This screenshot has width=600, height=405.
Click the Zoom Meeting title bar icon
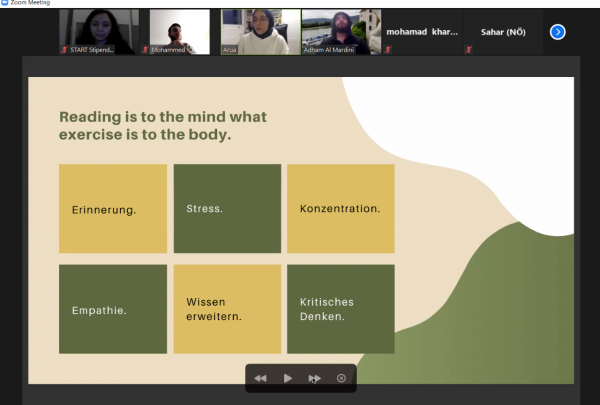[5, 4]
